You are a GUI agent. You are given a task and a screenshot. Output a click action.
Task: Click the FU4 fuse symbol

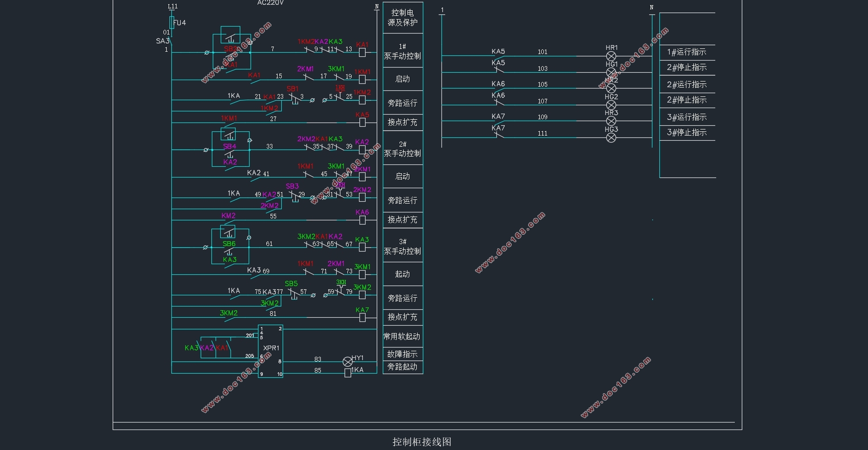[x=172, y=22]
